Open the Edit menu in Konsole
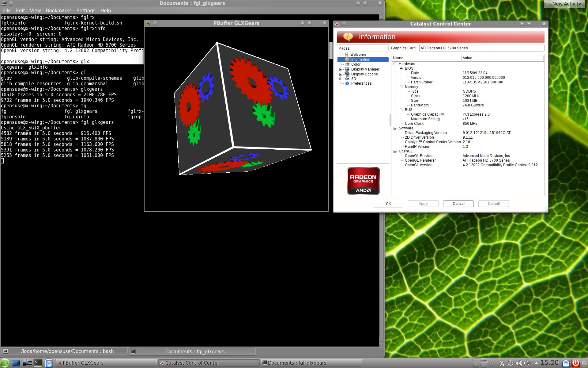Image resolution: width=588 pixels, height=368 pixels. coord(20,10)
